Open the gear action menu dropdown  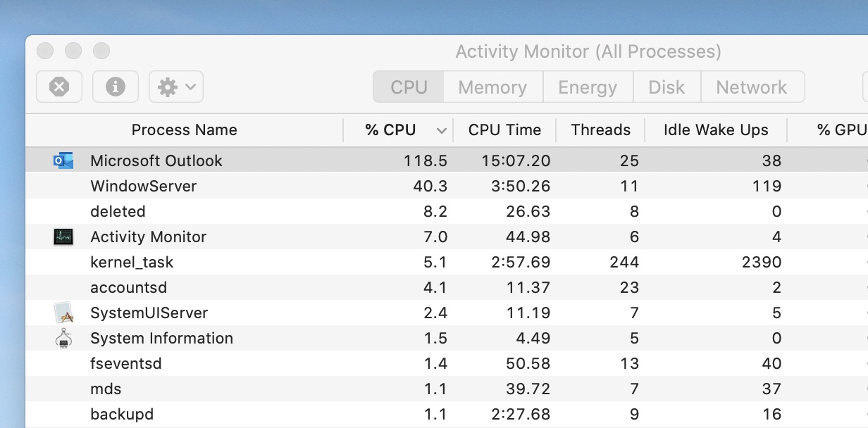click(176, 87)
